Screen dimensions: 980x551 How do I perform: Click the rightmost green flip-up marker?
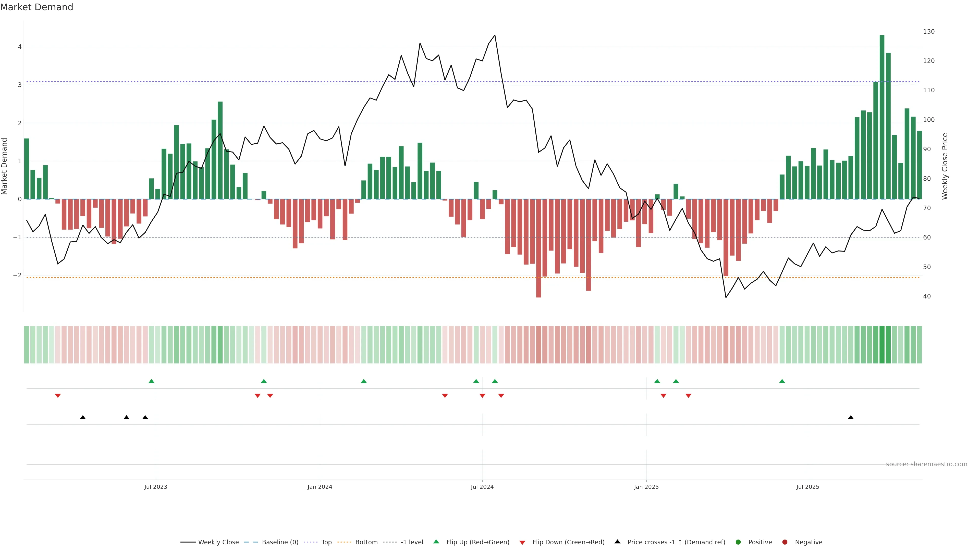coord(782,381)
